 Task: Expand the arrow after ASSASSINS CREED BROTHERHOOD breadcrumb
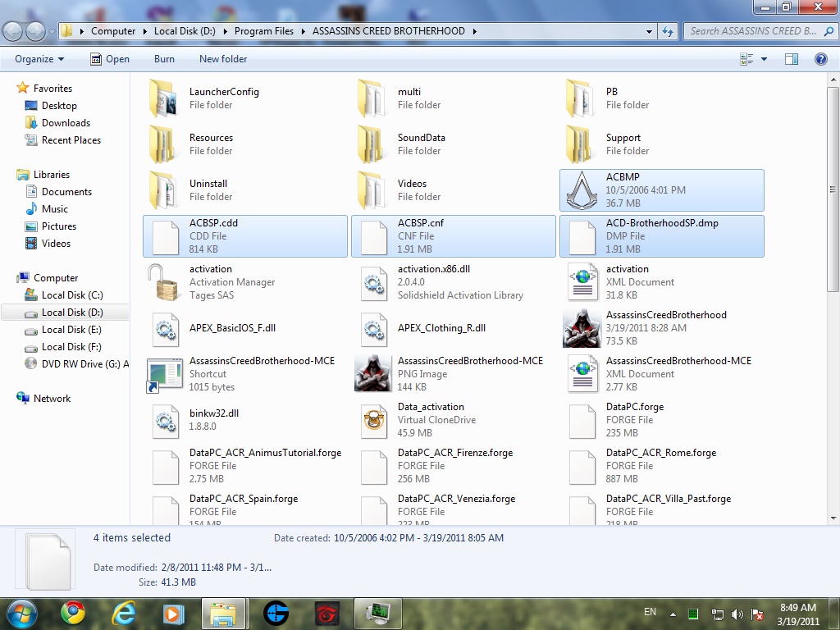(475, 31)
